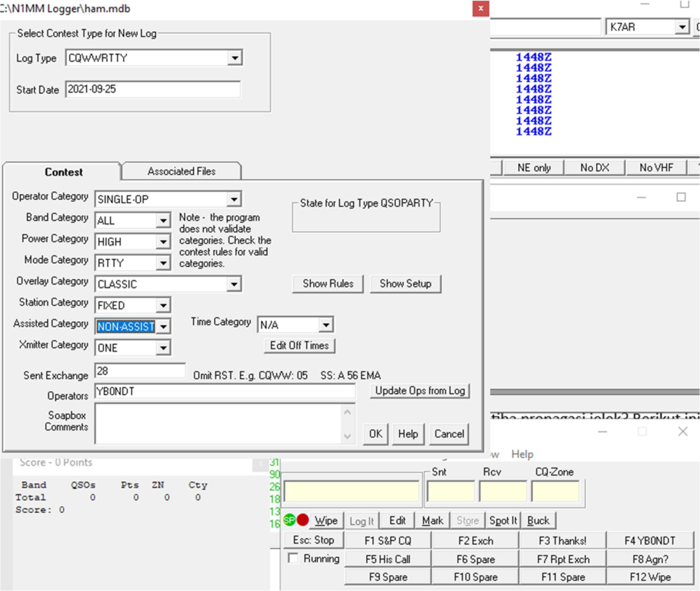Enable the Running checkbox

(x=293, y=558)
